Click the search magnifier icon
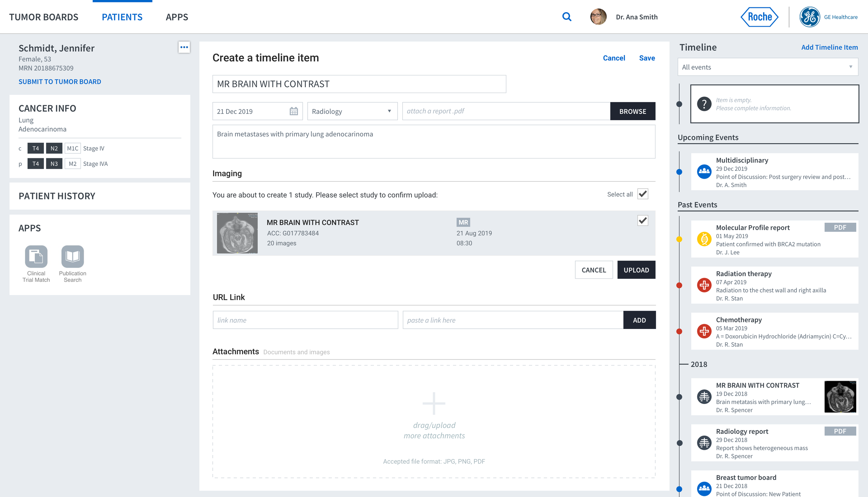The height and width of the screenshot is (497, 868). point(567,17)
